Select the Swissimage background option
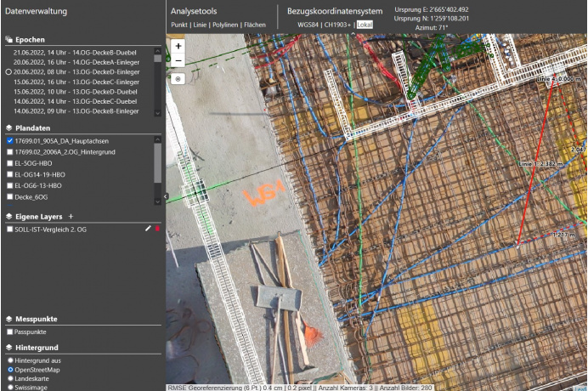This screenshot has height=391, width=588. (9, 388)
